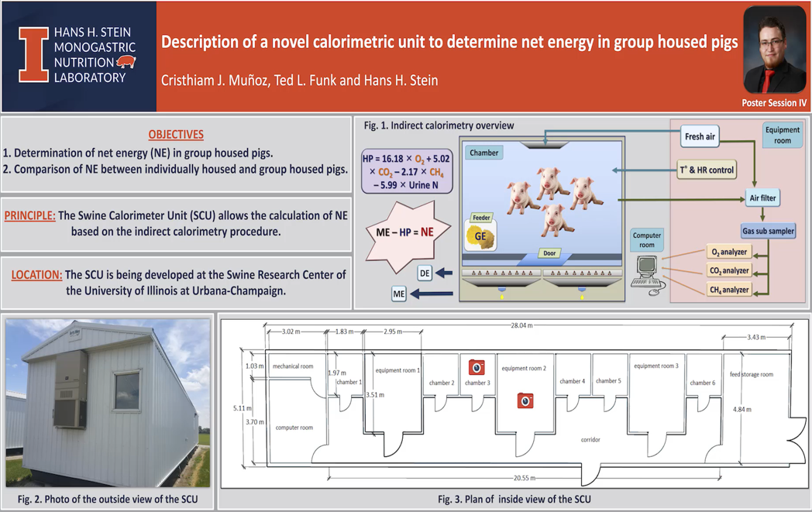The image size is (812, 512).
Task: Click the poster title text
Action: [449, 42]
